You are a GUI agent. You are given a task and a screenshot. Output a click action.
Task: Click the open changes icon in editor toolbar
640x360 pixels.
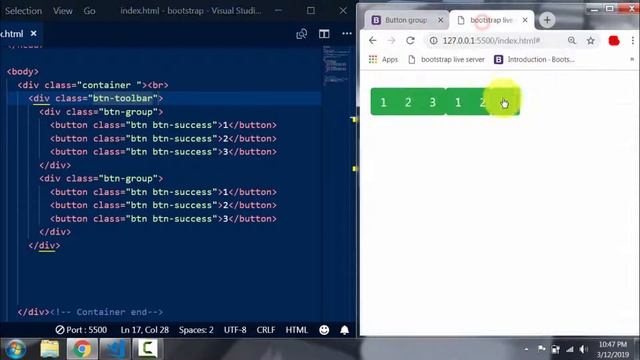[302, 34]
